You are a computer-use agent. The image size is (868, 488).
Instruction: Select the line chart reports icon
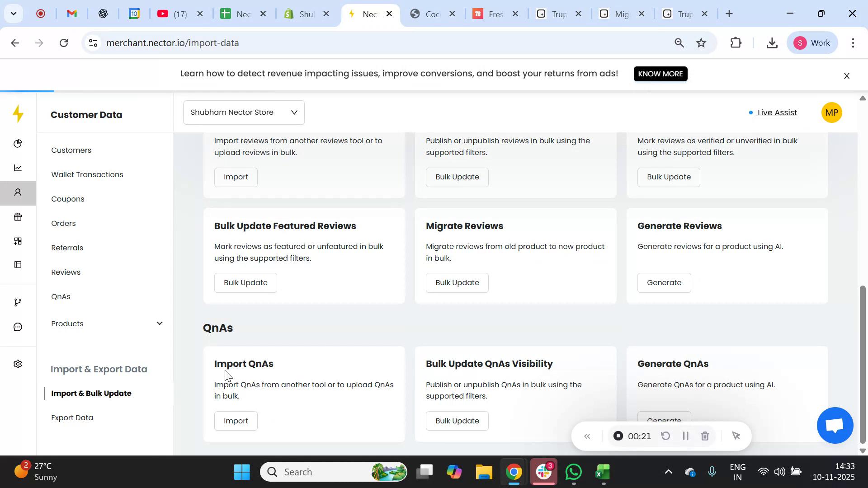(x=18, y=168)
